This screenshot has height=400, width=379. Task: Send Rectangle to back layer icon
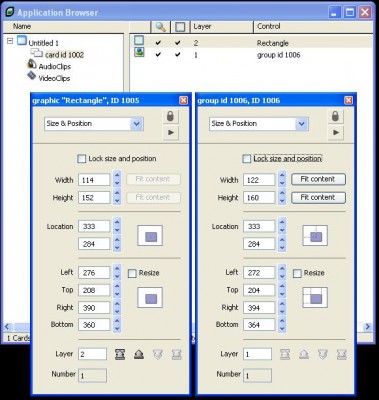pyautogui.click(x=120, y=354)
